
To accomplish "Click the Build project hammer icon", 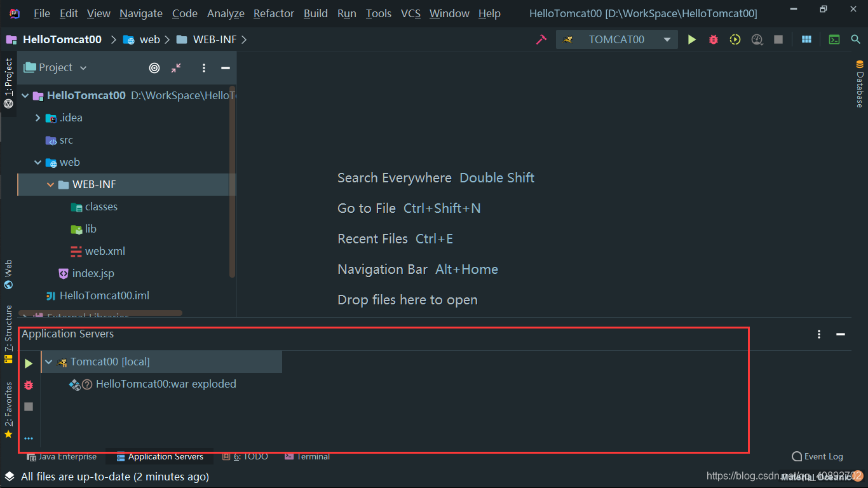I will pyautogui.click(x=541, y=39).
